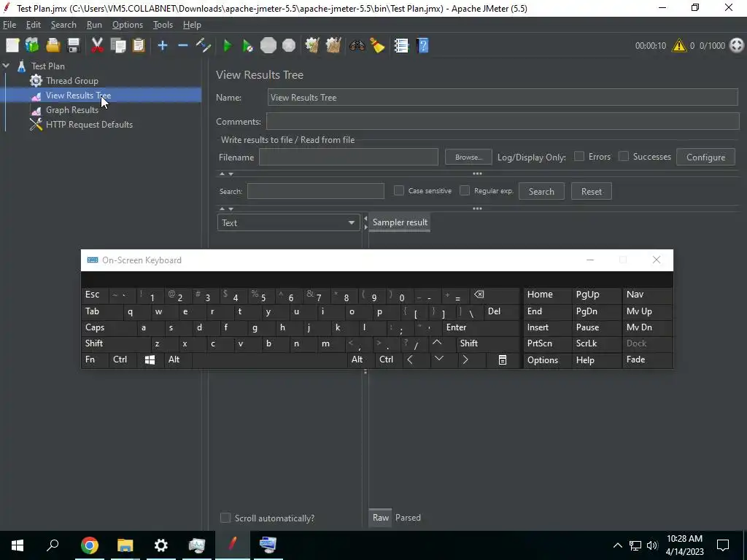Click the Search text field

pos(315,191)
